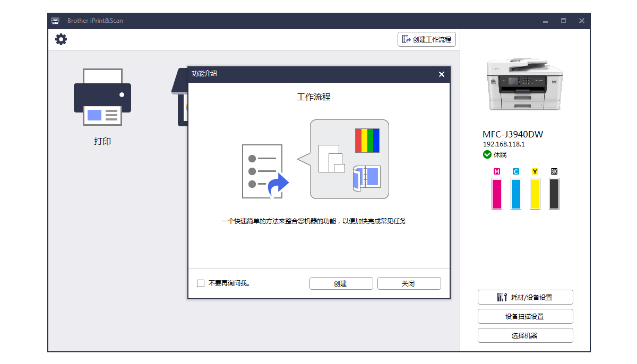The height and width of the screenshot is (364, 637).
Task: Click the booklet icon in illustration
Action: (366, 177)
